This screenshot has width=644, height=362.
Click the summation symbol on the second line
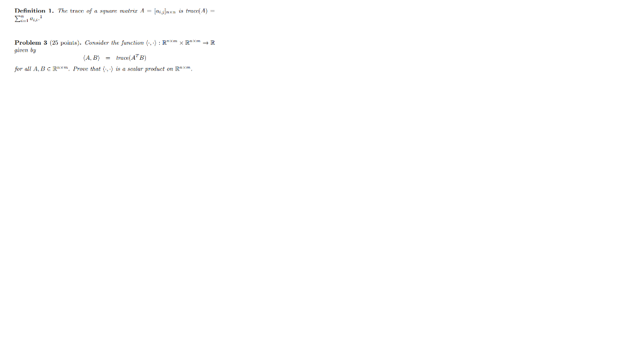click(x=17, y=19)
